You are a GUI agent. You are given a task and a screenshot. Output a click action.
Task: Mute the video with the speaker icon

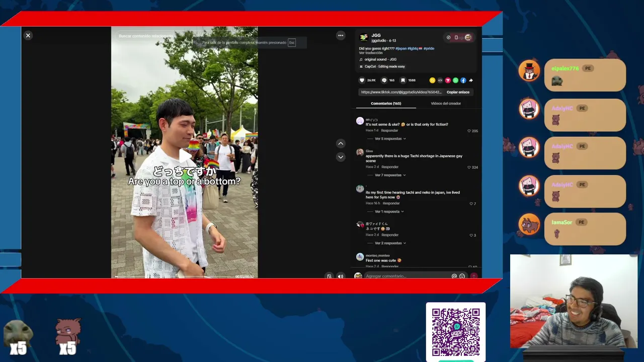(x=341, y=276)
